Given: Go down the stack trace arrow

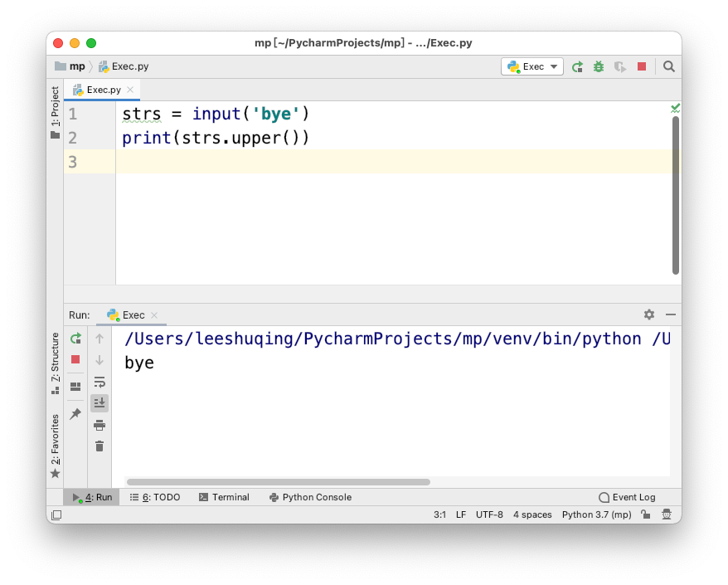Looking at the screenshot, I should pos(99,360).
